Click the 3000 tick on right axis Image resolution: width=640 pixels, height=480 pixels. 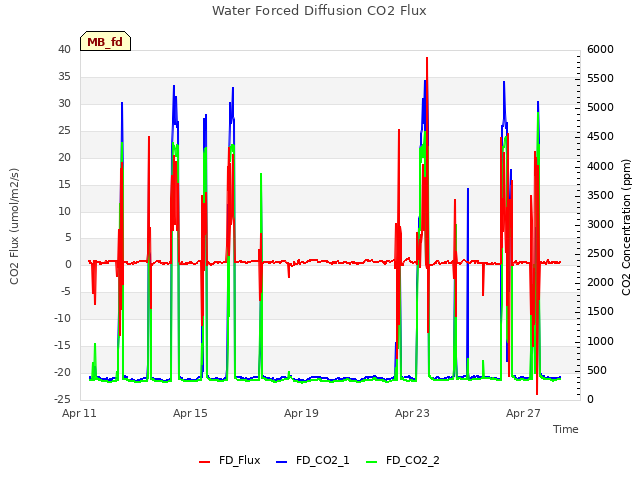tap(600, 224)
